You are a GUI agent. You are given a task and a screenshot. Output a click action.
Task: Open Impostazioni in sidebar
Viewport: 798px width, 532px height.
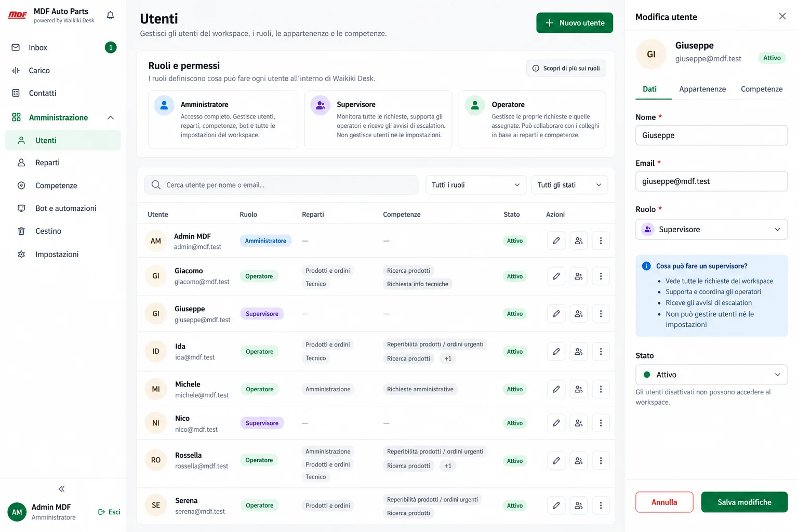(x=63, y=254)
